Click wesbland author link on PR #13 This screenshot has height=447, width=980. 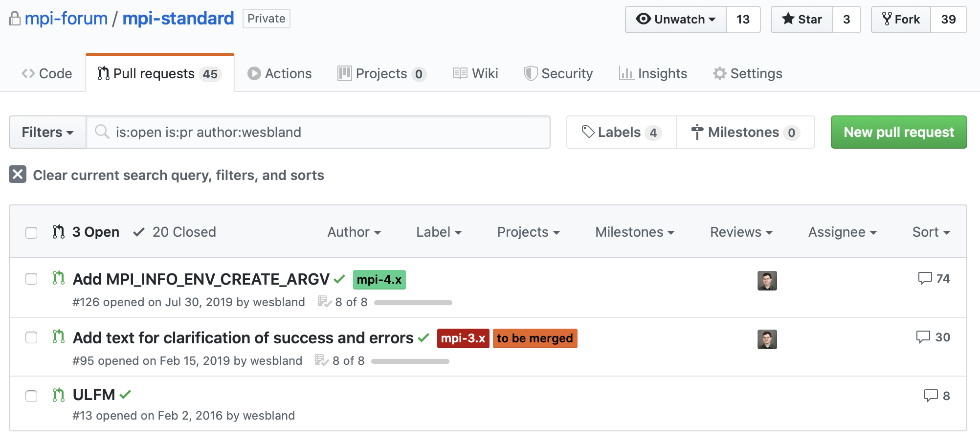pyautogui.click(x=269, y=415)
